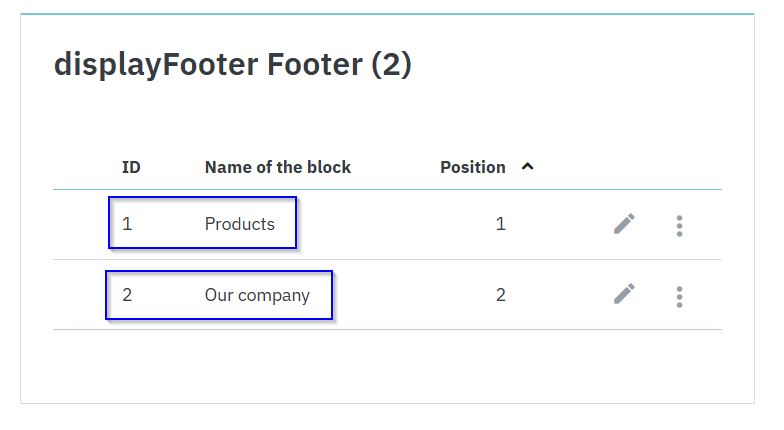
Task: Edit the Products block with pencil icon
Action: 624,224
